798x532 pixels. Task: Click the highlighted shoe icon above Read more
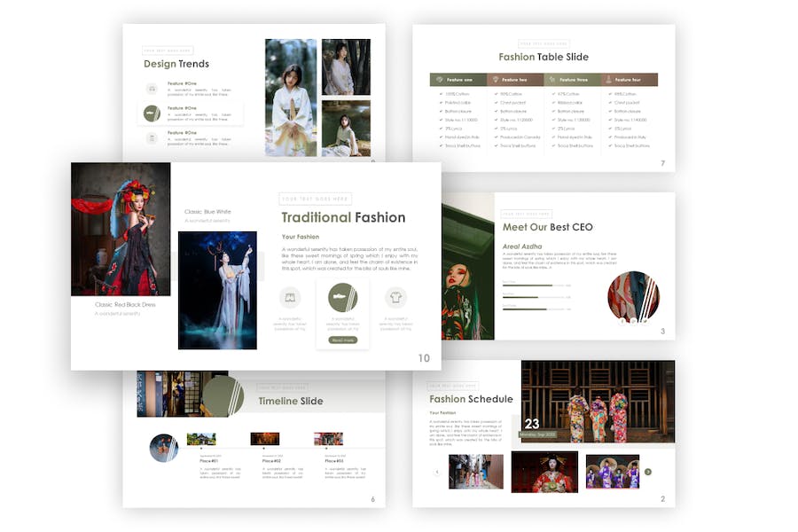[x=342, y=298]
